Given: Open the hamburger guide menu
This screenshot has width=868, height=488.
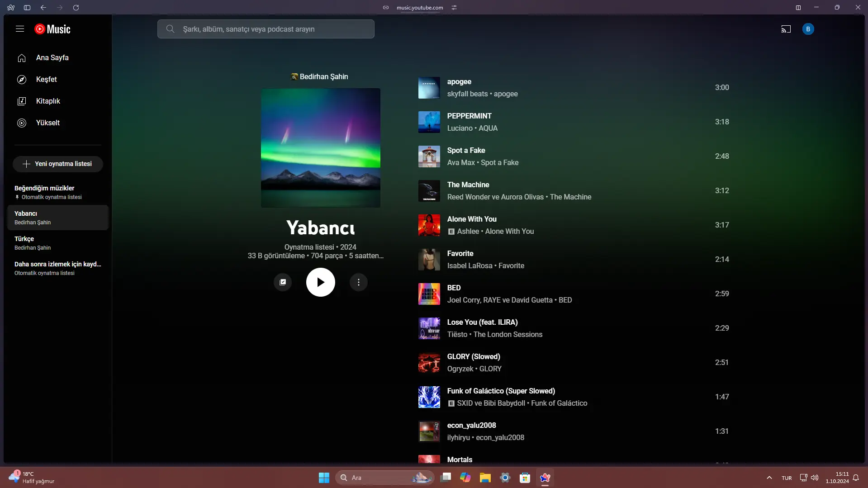Looking at the screenshot, I should click(x=20, y=29).
